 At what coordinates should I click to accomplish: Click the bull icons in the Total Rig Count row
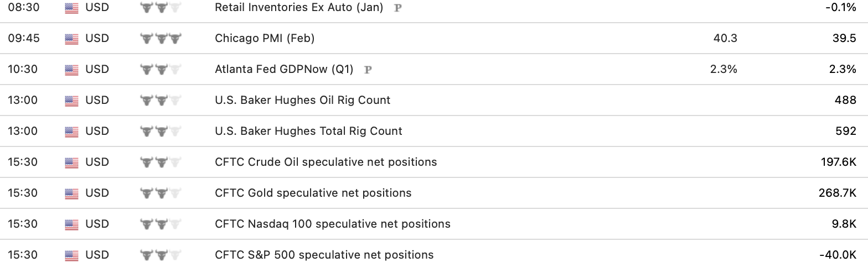click(161, 132)
